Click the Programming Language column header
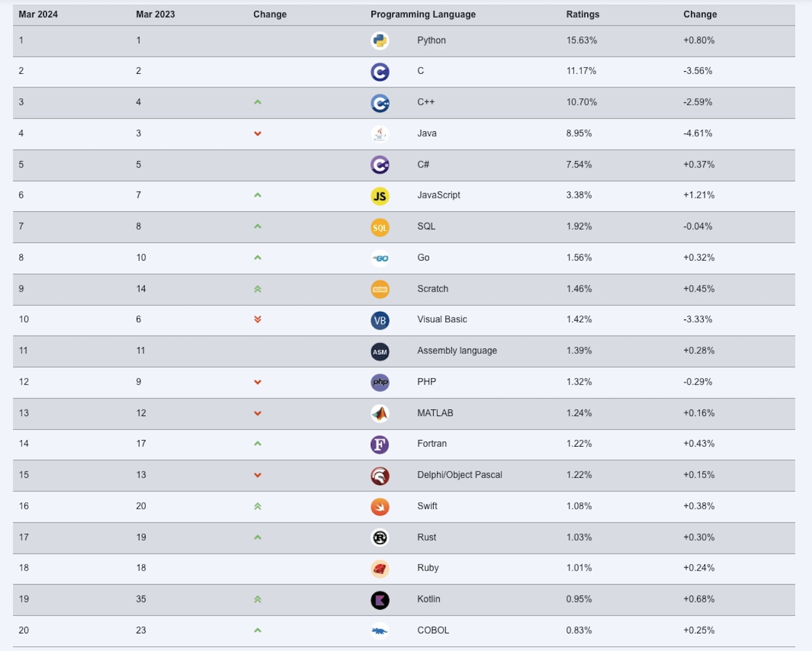Viewport: 812px width, 651px height. pyautogui.click(x=423, y=14)
